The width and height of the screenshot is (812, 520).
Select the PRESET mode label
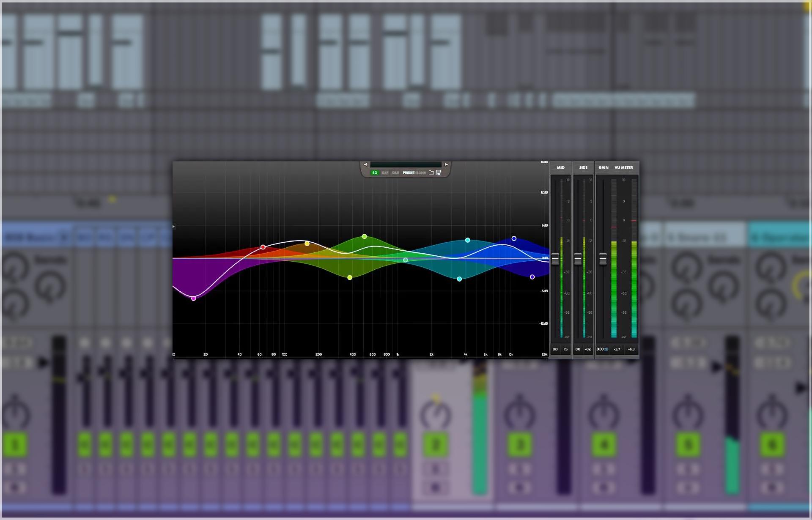409,172
